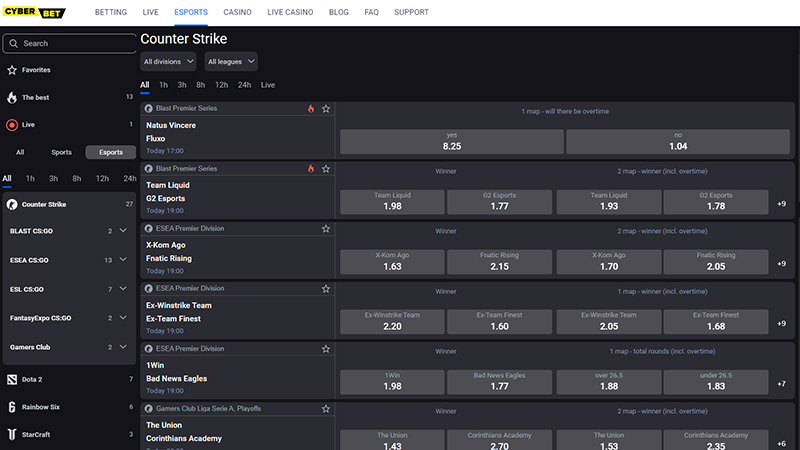Favorite the Natus Vincere vs Fluxo match

326,109
